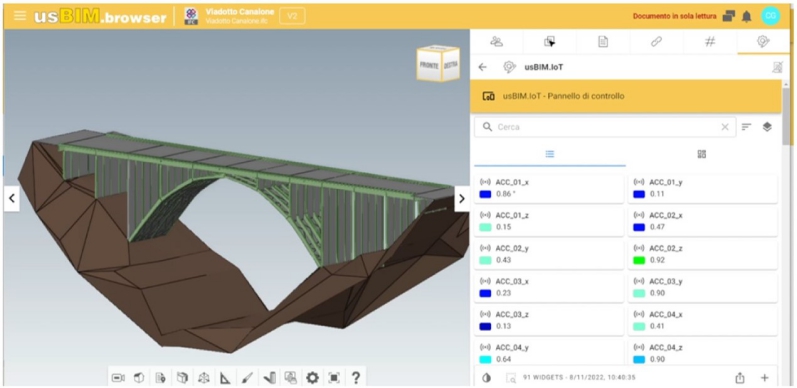Select the ACC_02_y sensor widget
This screenshot has height=388, width=797.
(549, 255)
